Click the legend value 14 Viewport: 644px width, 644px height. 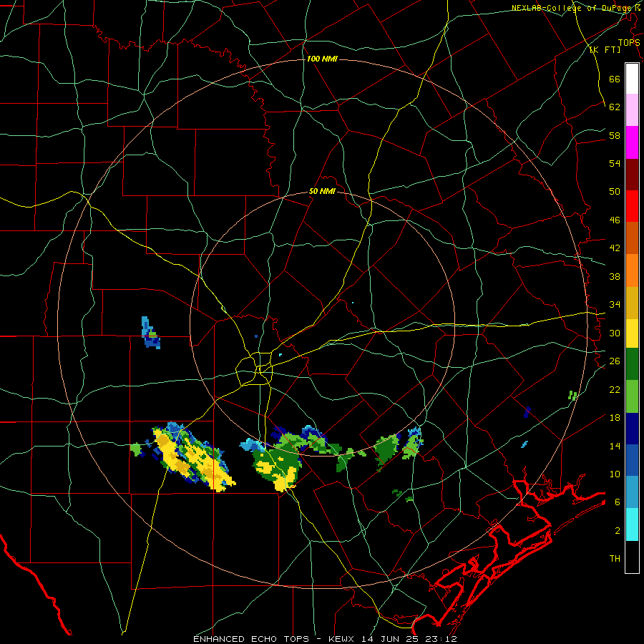click(x=615, y=446)
